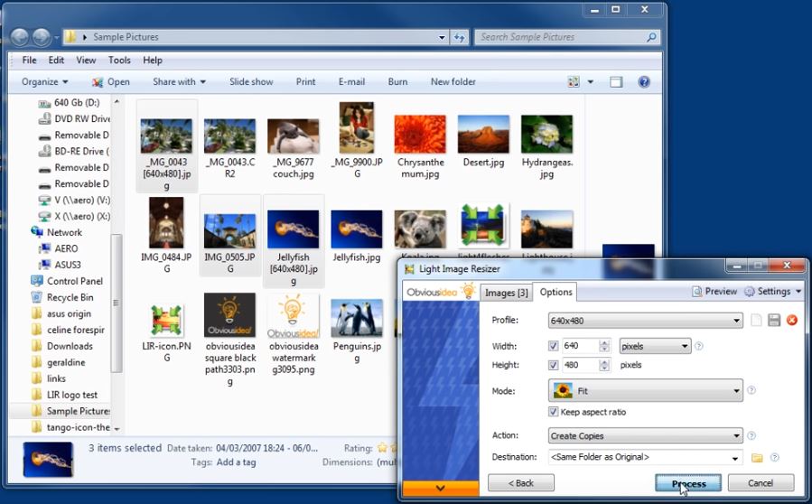
Task: Switch to the Options tab
Action: [x=555, y=292]
